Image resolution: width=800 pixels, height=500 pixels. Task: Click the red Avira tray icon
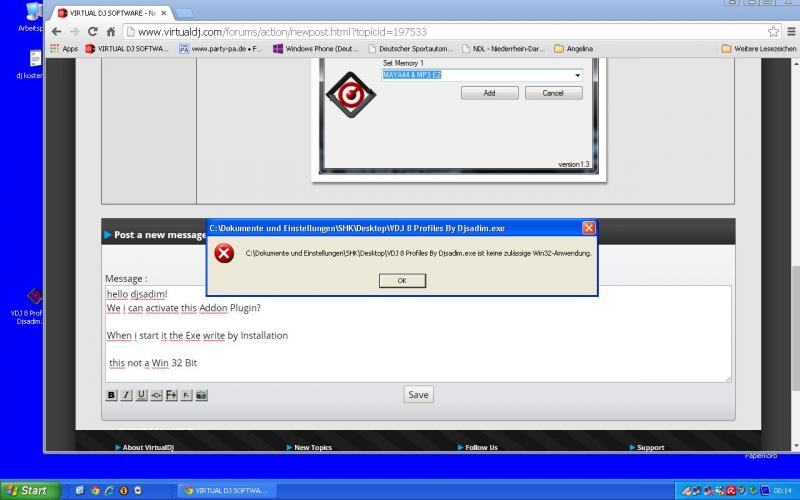(x=731, y=491)
